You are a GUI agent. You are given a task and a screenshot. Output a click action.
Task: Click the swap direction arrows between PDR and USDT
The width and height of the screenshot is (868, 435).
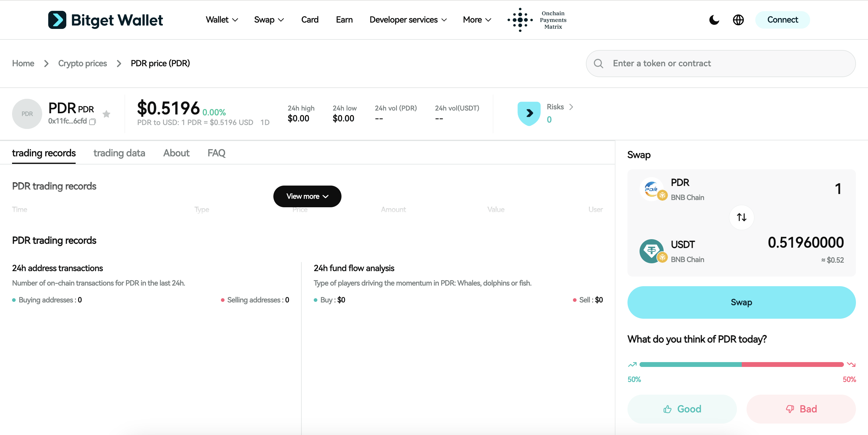741,217
